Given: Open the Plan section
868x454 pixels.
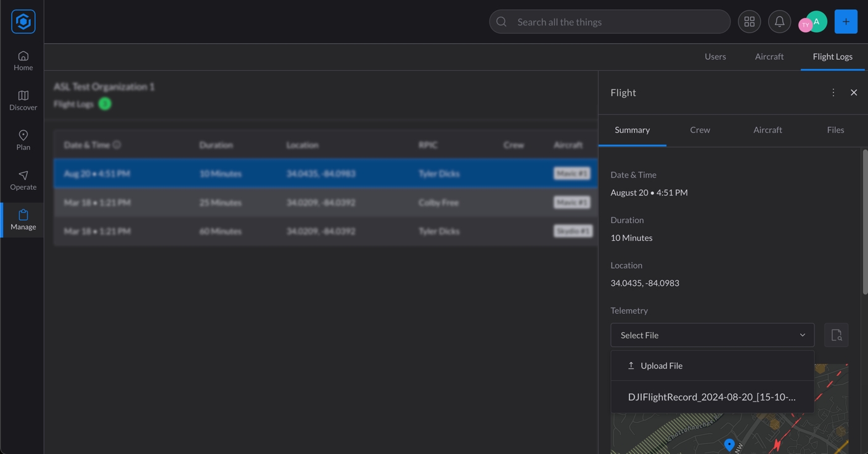Looking at the screenshot, I should pos(23,140).
